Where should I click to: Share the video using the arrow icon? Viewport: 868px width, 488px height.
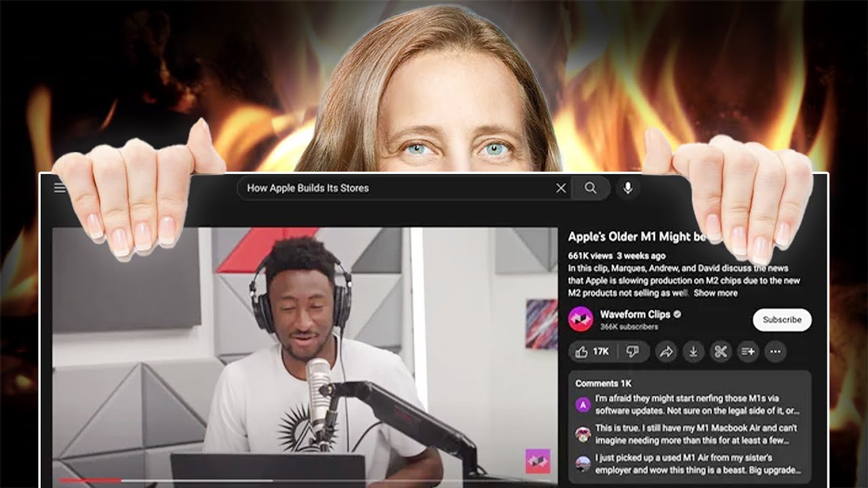tap(667, 351)
